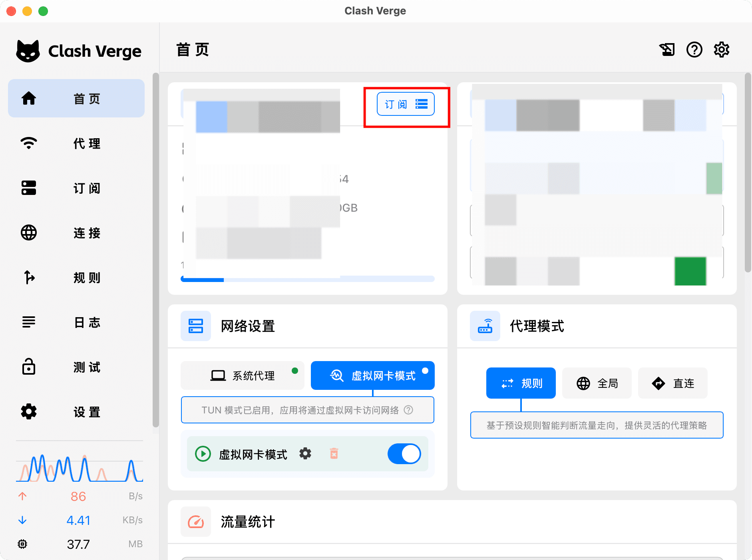Image resolution: width=752 pixels, height=560 pixels.
Task: Click the branching rules icon in sidebar
Action: click(29, 277)
